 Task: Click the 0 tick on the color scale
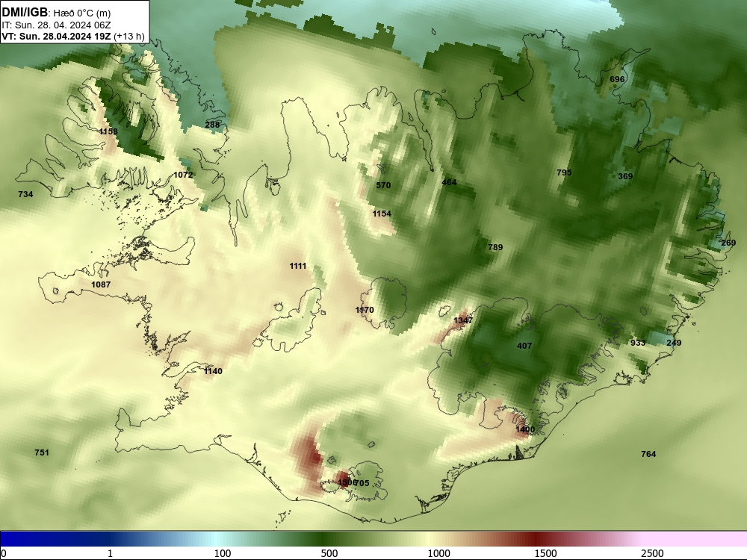coord(4,553)
